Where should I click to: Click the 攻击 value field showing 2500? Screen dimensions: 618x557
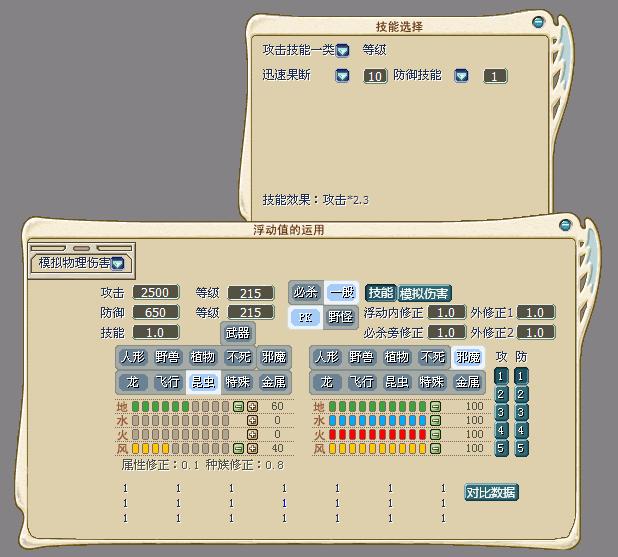(155, 293)
